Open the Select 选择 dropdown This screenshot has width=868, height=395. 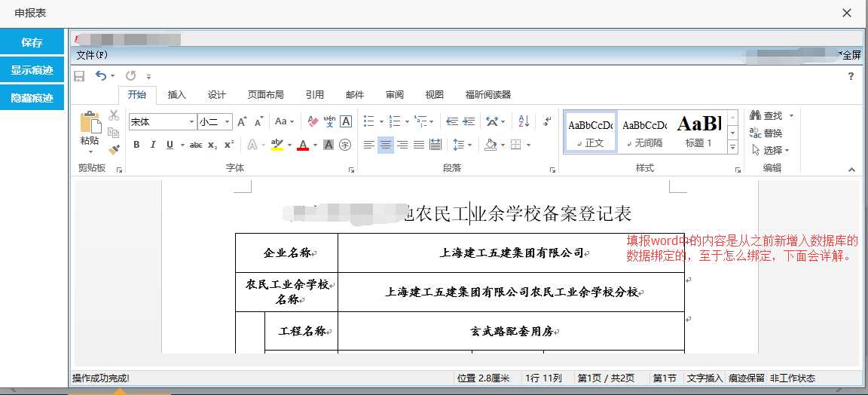tap(769, 150)
